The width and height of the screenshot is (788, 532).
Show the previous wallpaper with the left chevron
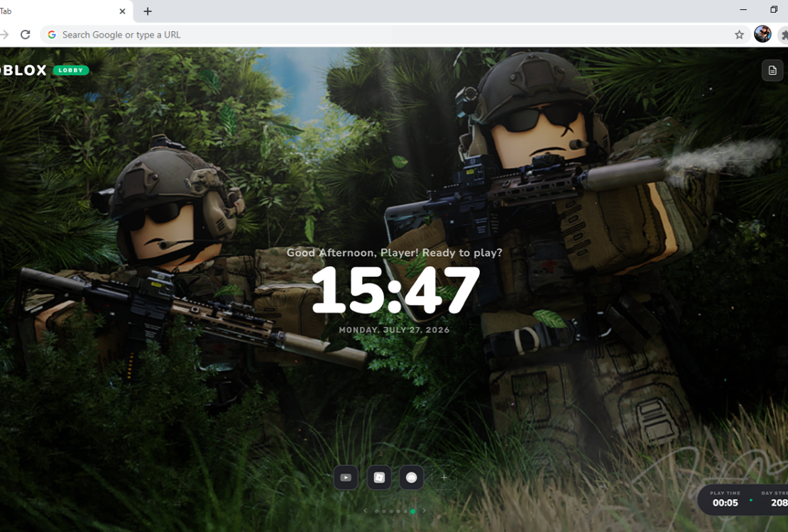pyautogui.click(x=366, y=511)
